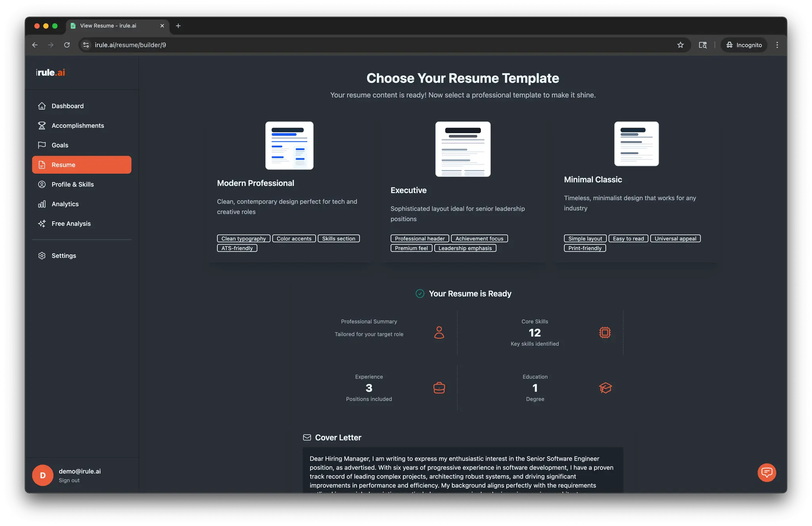Viewport: 812px width, 526px height.
Task: Click the browser forward arrow
Action: click(51, 45)
